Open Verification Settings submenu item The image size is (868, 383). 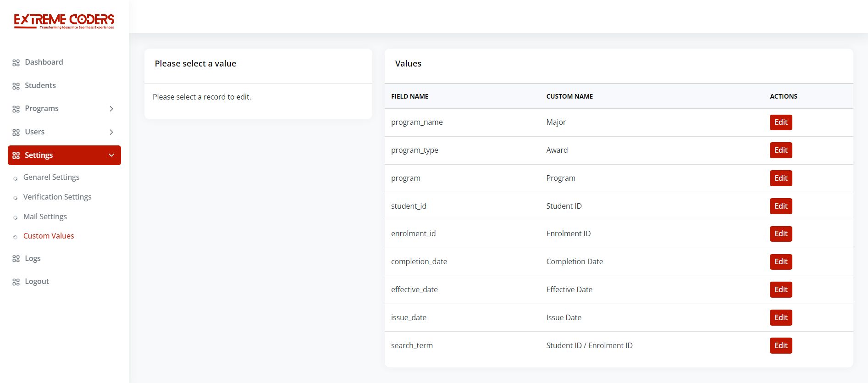point(57,197)
